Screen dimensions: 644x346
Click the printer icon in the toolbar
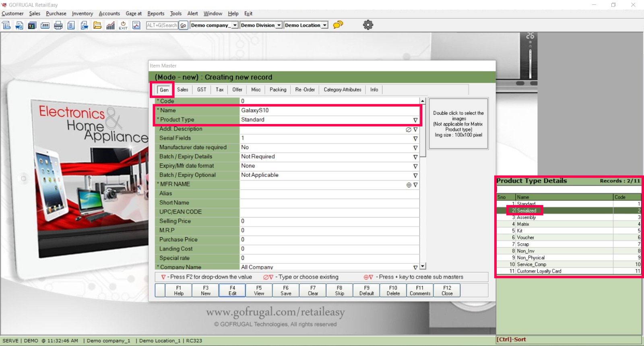(x=58, y=25)
